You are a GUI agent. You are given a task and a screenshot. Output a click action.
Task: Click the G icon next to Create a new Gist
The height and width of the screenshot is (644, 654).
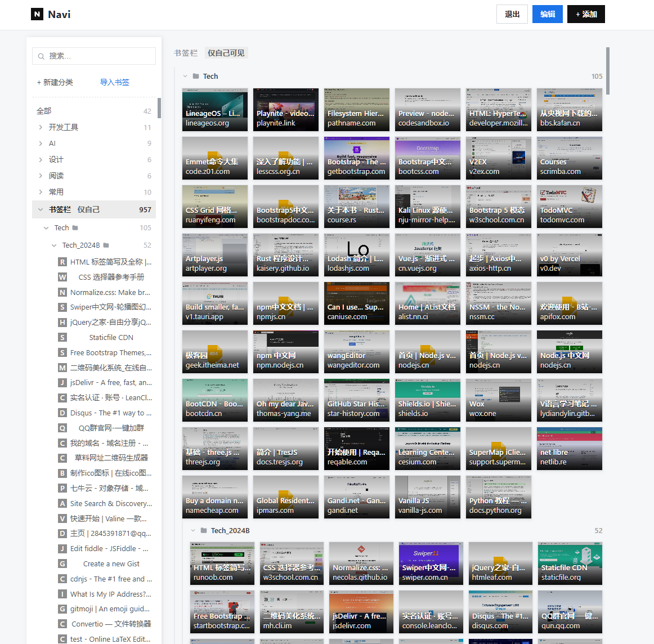tap(62, 564)
